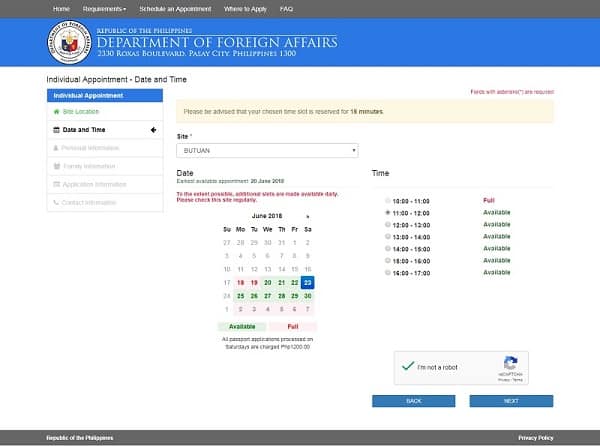Open the Contact Information step
Viewport: 600px width, 446px height.
(x=105, y=202)
